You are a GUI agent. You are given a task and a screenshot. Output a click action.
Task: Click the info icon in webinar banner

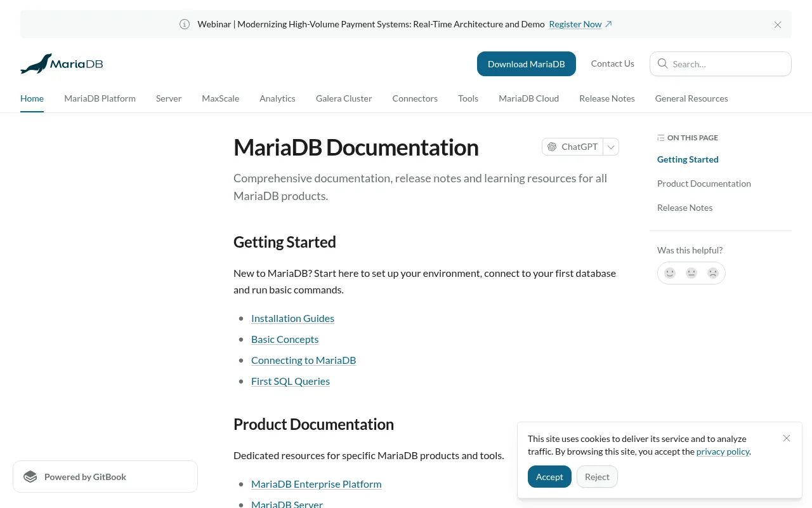[x=185, y=24]
